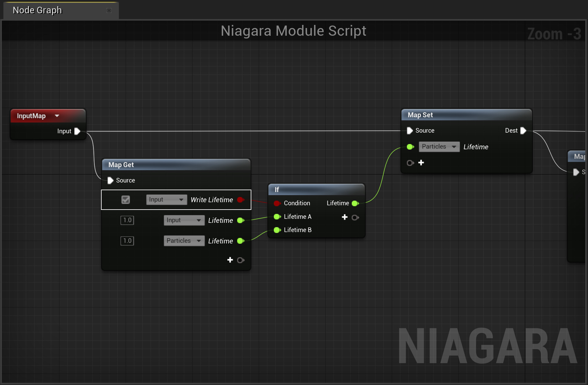The height and width of the screenshot is (385, 588).
Task: Select the InputMap node by its title
Action: (x=31, y=116)
